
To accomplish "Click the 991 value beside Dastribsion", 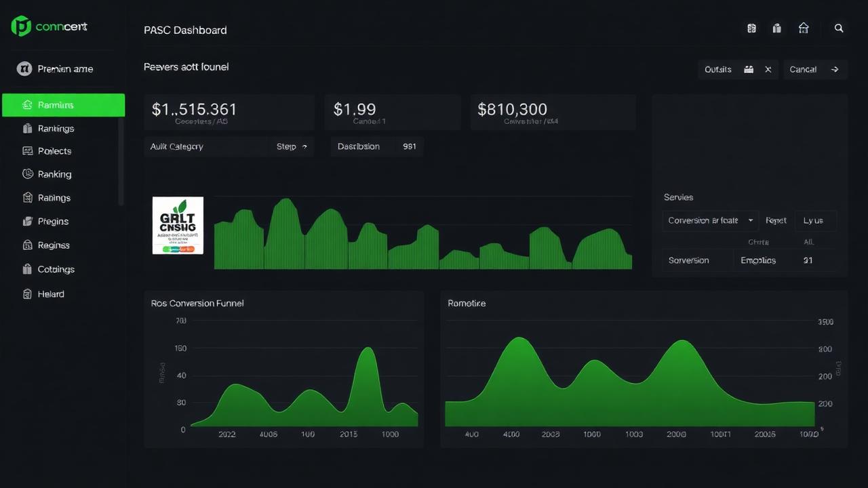I will point(410,146).
